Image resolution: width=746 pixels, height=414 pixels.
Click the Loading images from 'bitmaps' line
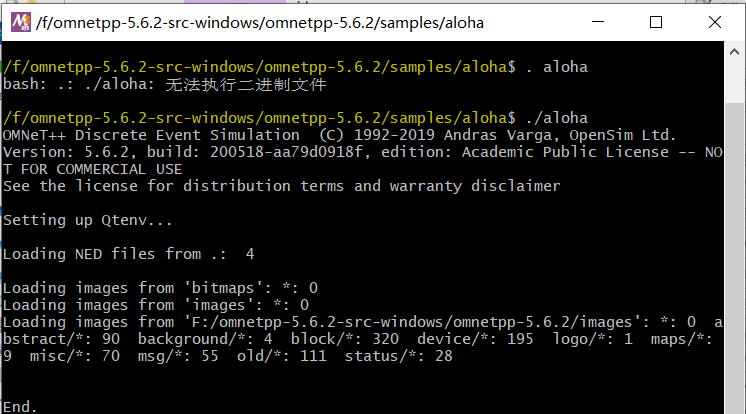(160, 288)
